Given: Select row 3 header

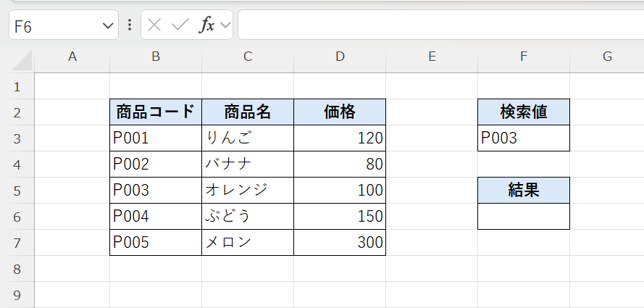Looking at the screenshot, I should click(x=17, y=138).
